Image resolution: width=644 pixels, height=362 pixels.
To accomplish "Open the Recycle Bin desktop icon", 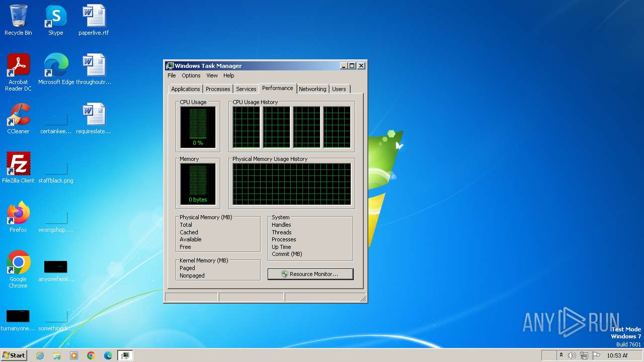I will pos(18,20).
